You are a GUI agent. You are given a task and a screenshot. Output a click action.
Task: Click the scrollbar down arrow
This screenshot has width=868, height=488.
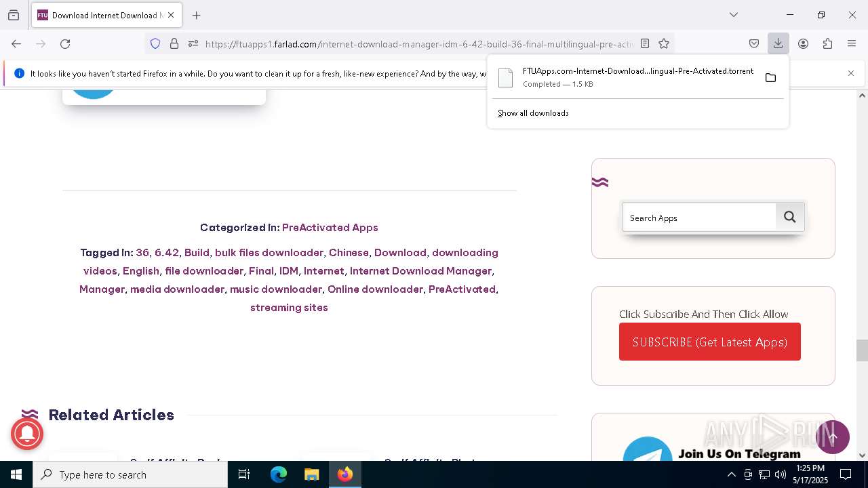[862, 455]
